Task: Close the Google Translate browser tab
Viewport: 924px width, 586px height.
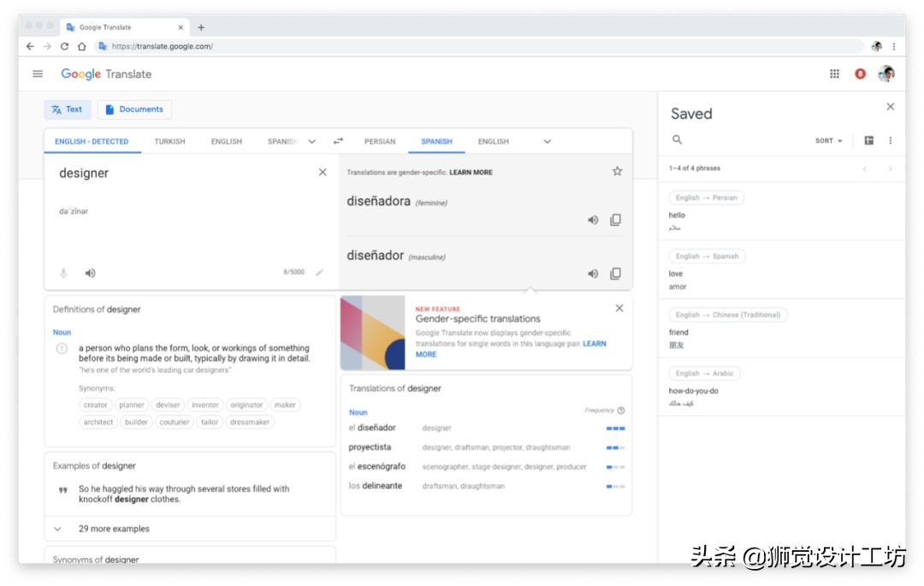Action: point(181,27)
